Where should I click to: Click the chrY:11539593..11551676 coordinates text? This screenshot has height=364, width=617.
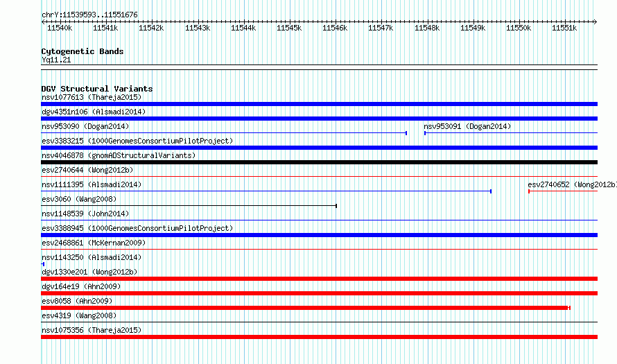[89, 15]
